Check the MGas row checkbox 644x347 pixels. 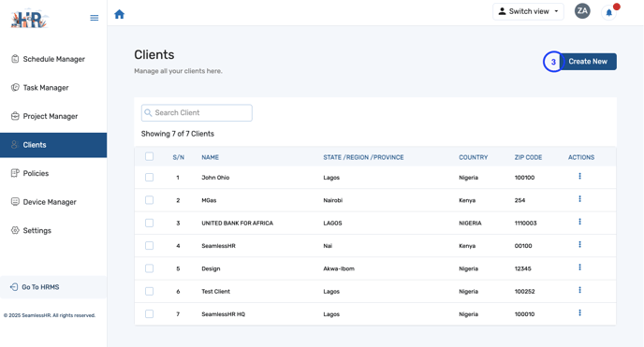point(149,200)
